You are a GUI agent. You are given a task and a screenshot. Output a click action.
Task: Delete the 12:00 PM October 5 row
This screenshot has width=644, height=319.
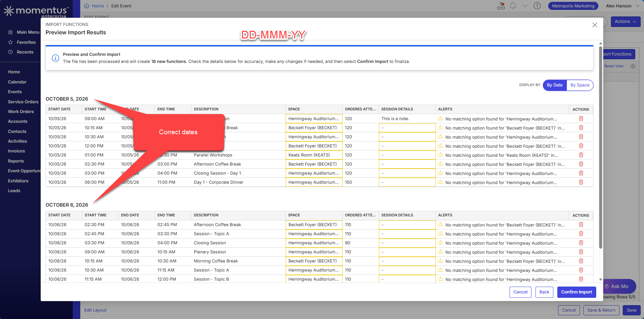581,146
